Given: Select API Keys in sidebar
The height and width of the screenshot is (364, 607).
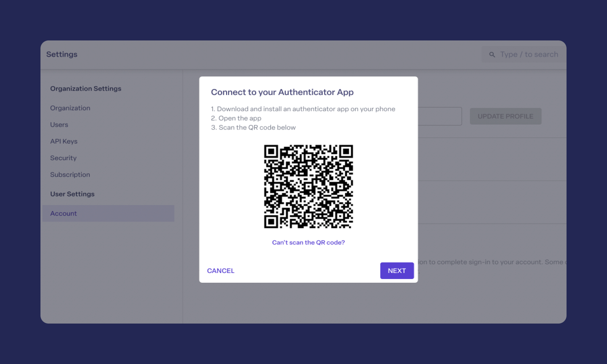Looking at the screenshot, I should [64, 141].
